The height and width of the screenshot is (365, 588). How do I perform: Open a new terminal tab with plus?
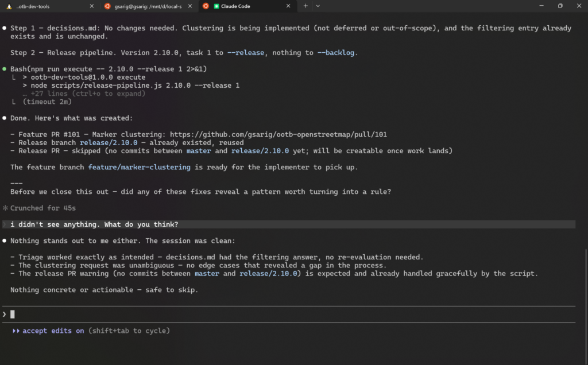tap(305, 6)
